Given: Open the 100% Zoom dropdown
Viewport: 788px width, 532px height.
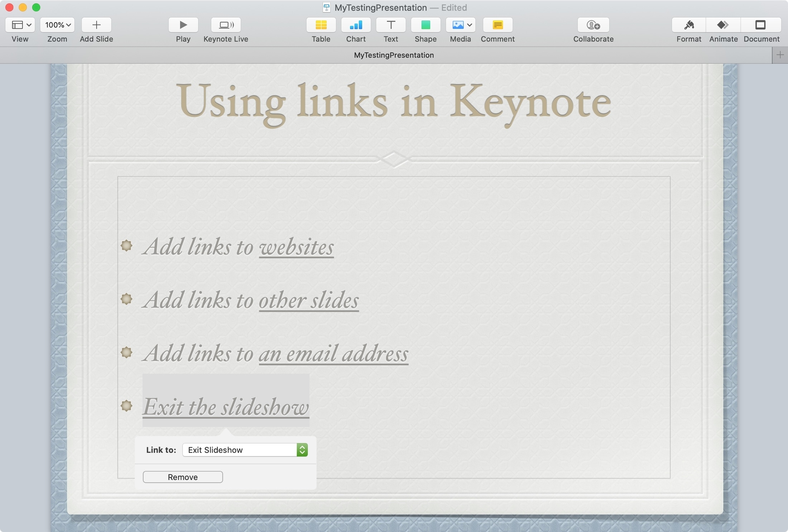Looking at the screenshot, I should point(57,25).
